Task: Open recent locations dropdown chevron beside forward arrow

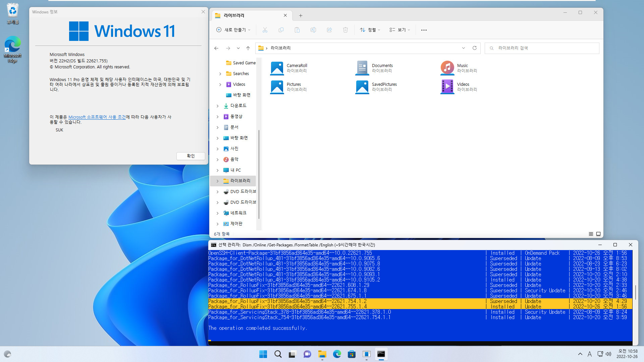Action: [x=238, y=48]
